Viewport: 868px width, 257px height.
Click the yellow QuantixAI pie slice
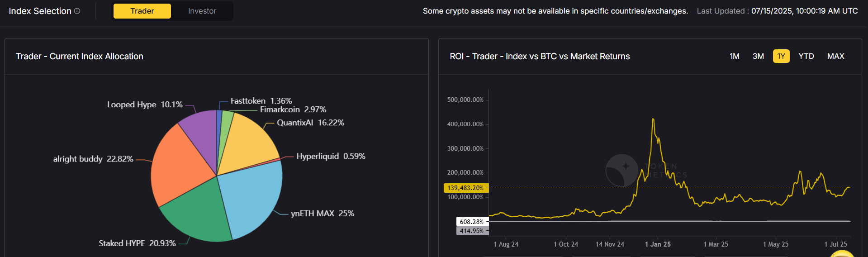point(247,143)
